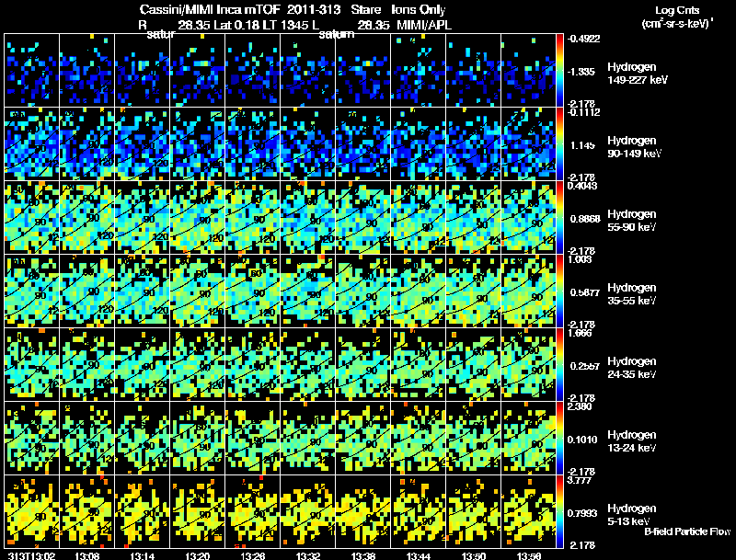Open the 149-227 keV panel at 13:44

pos(419,71)
